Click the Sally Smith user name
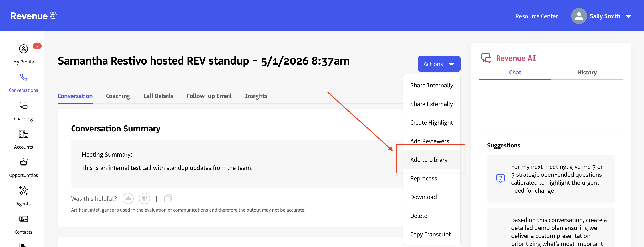This screenshot has height=247, width=644. point(605,16)
